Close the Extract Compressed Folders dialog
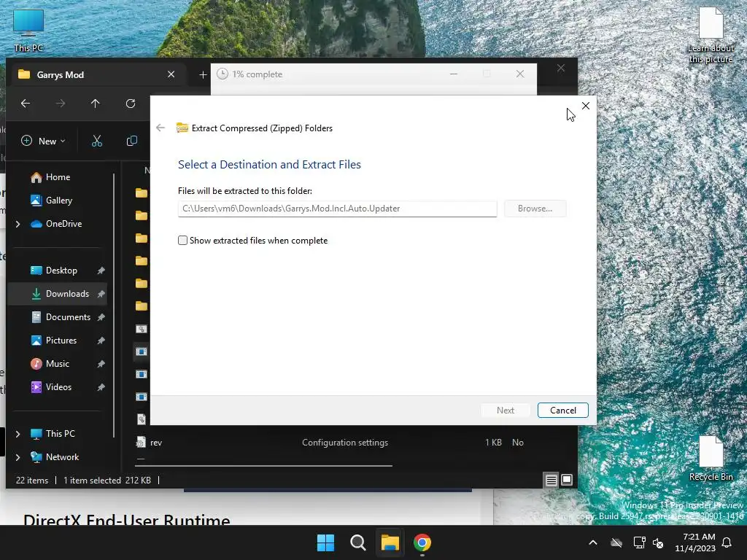 tap(586, 106)
